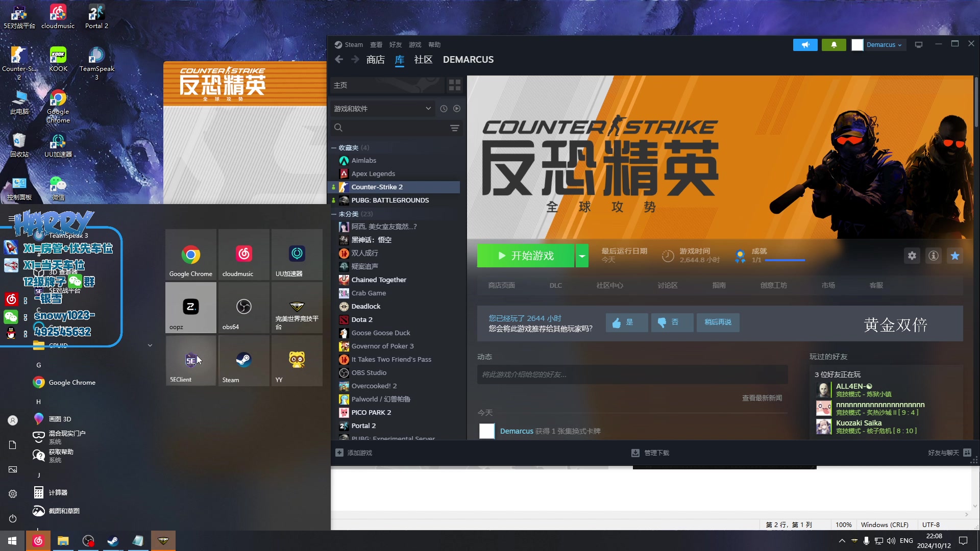Open manage downloads icon

(x=635, y=453)
